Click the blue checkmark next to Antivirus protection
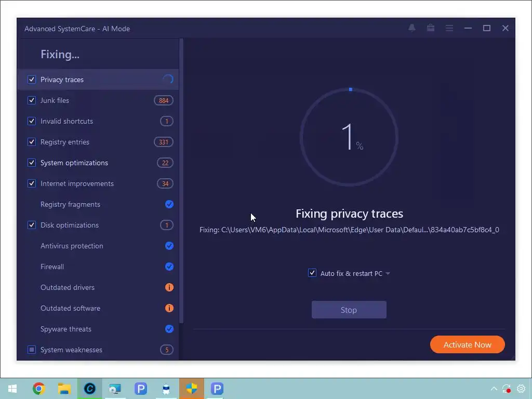The image size is (532, 399). click(169, 246)
